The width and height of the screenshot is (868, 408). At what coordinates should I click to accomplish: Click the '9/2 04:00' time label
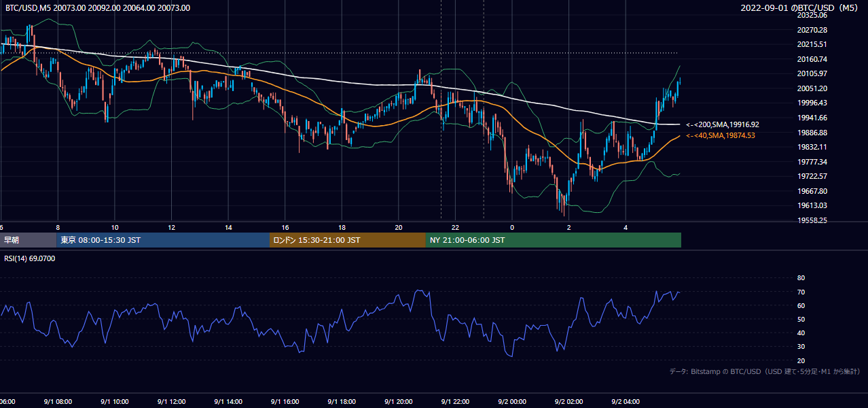626,402
